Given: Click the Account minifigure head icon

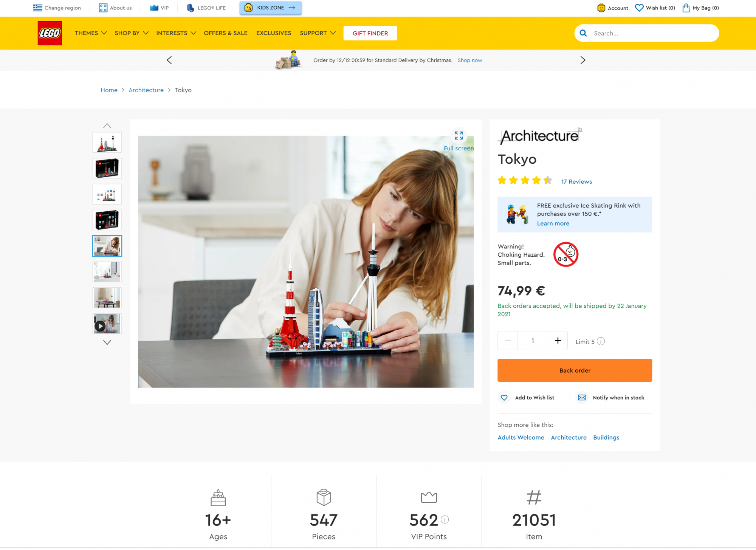Looking at the screenshot, I should [x=601, y=8].
